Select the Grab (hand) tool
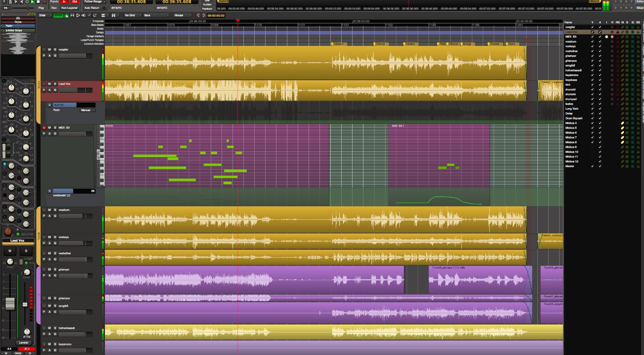The image size is (644, 355). coord(67,15)
